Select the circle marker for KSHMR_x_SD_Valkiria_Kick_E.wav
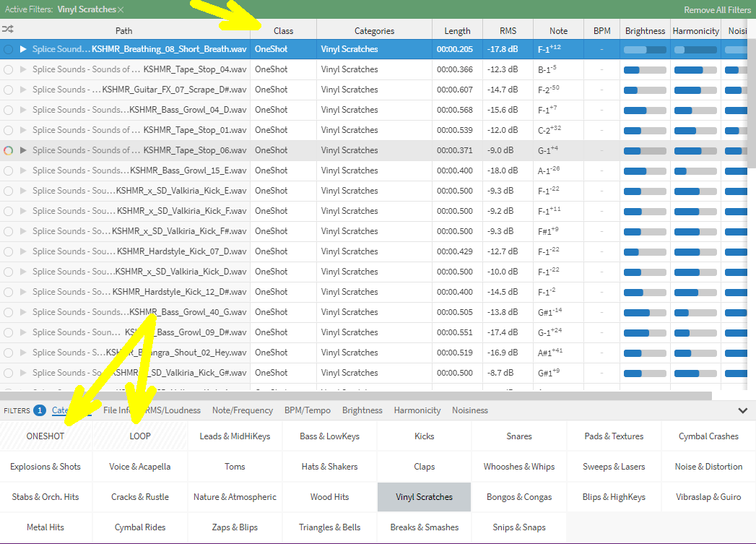 (8, 191)
